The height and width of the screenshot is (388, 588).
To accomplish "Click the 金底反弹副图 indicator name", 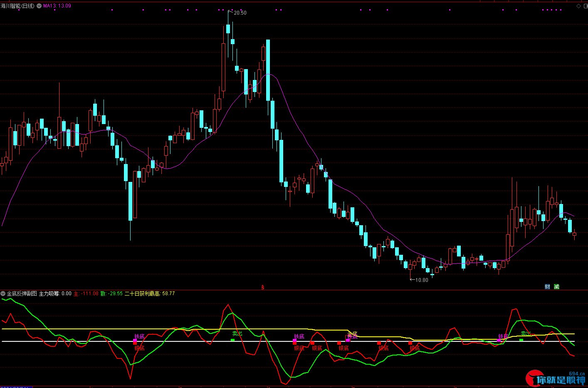I will point(22,293).
